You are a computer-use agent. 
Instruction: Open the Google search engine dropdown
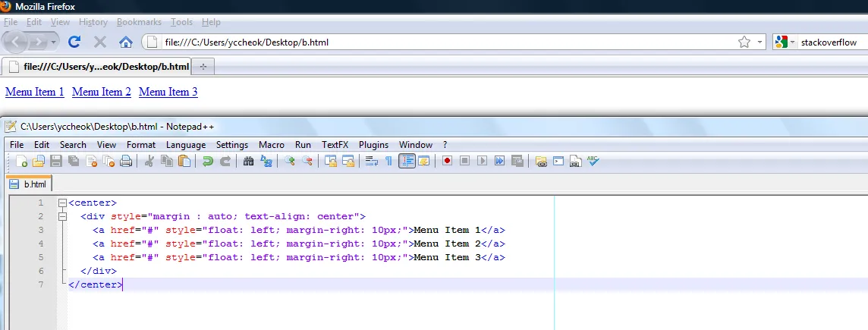click(x=786, y=42)
